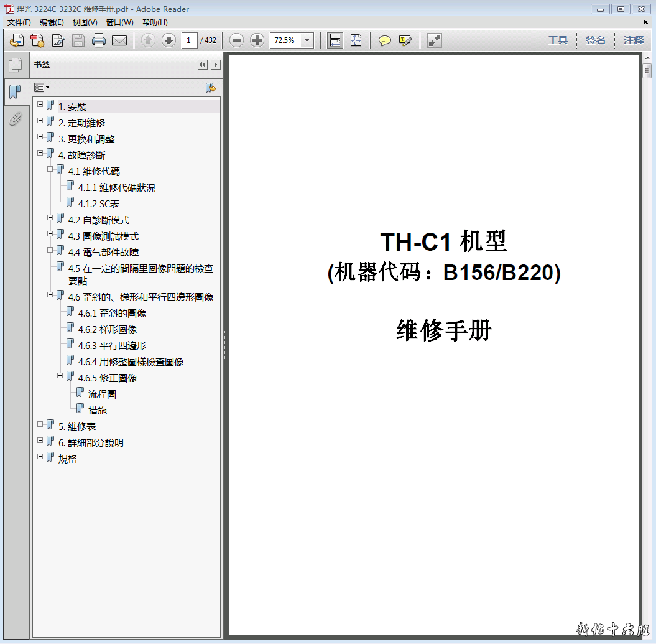
Task: Click the scrollbar up arrow
Action: click(x=647, y=58)
